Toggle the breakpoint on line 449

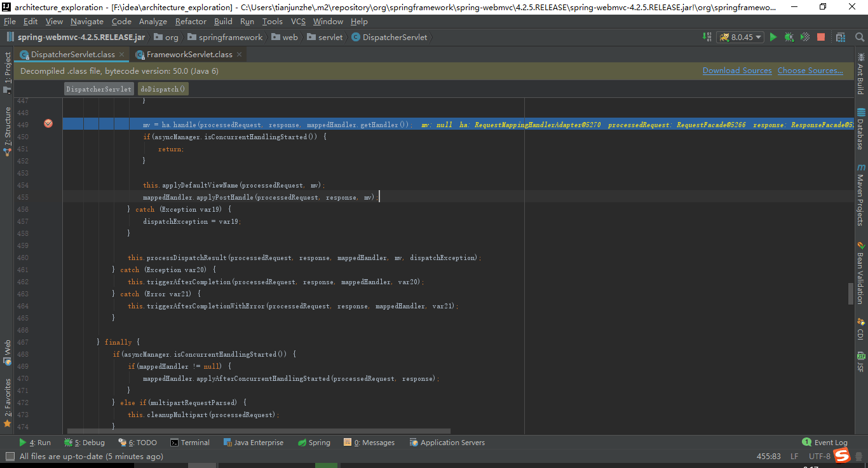[x=48, y=124]
